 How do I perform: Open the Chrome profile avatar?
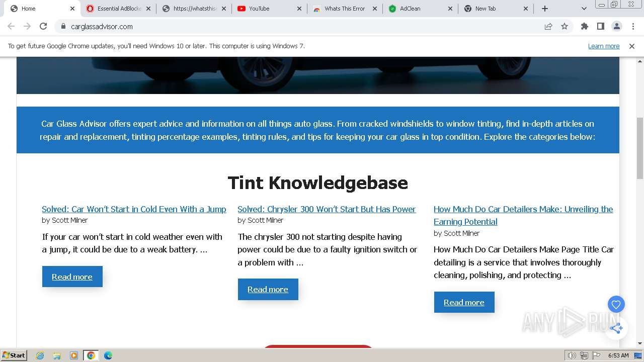pos(616,26)
